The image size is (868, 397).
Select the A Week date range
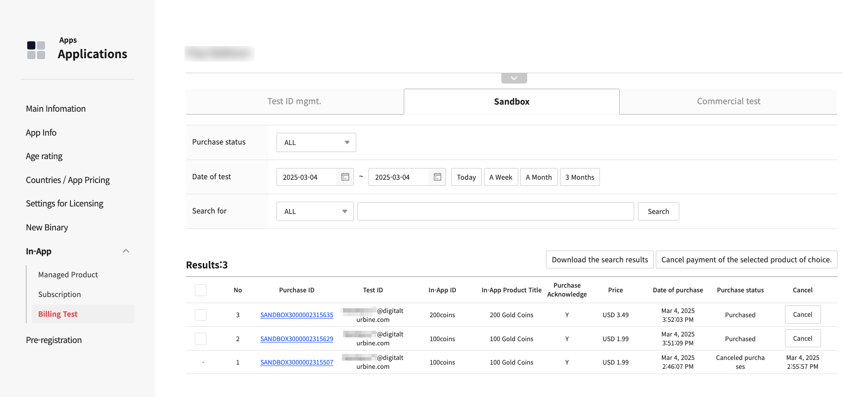click(500, 177)
